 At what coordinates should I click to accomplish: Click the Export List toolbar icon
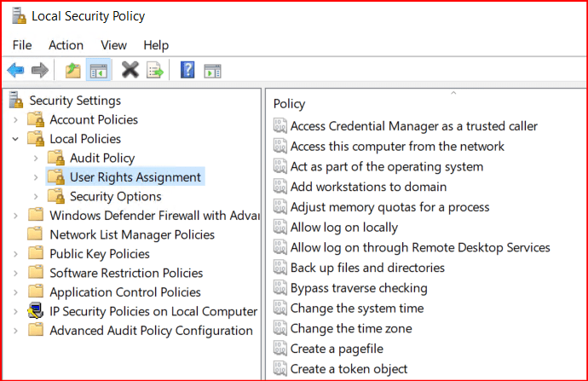pyautogui.click(x=155, y=71)
